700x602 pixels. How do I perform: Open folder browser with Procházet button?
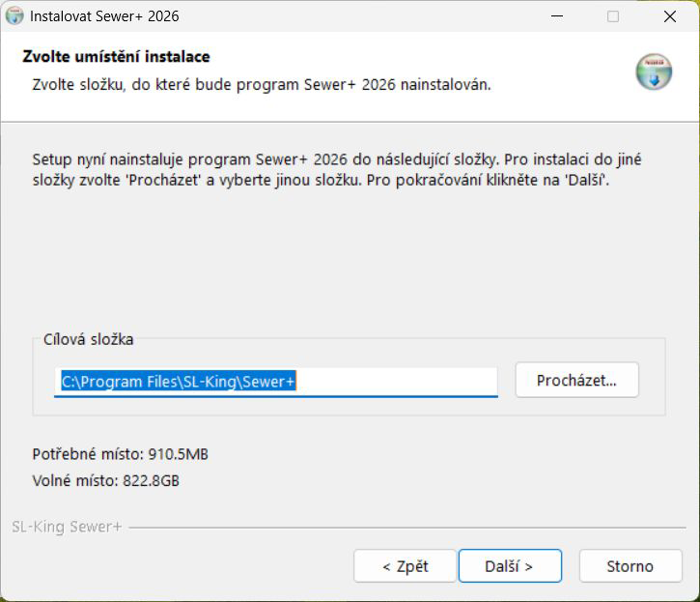576,380
